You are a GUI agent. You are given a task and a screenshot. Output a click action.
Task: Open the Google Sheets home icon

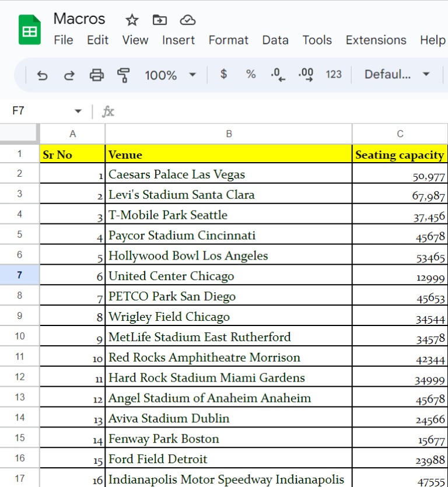coord(29,30)
